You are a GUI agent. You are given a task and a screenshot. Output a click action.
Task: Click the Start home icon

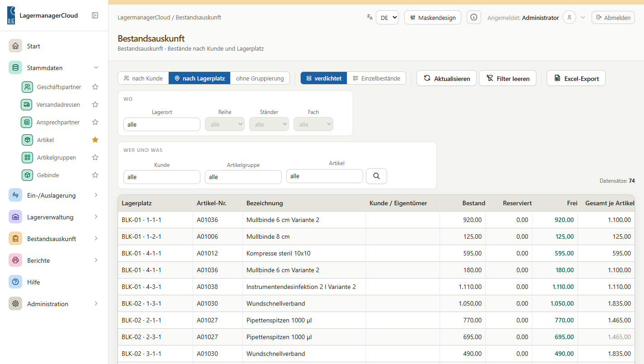(x=15, y=46)
